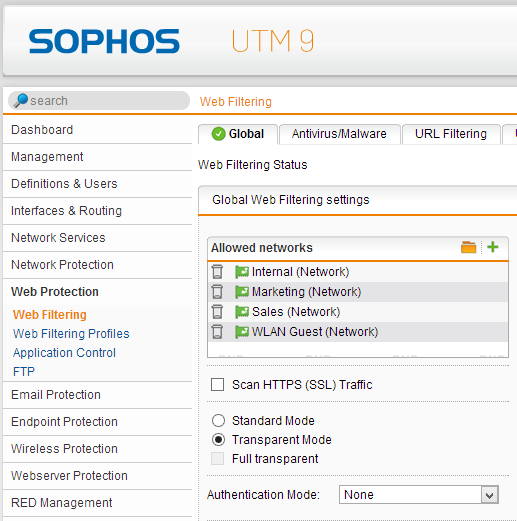Click into the search input field
The image size is (517, 521).
click(x=99, y=100)
